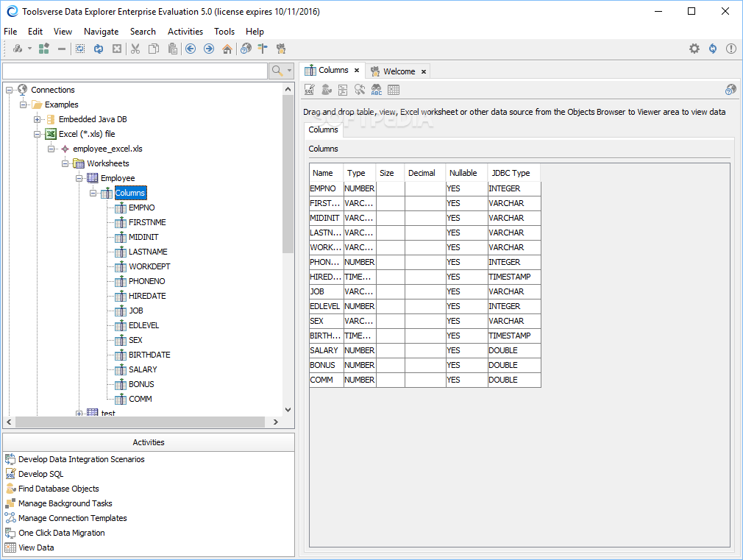743x560 pixels.
Task: Open the Tools menu
Action: click(x=224, y=32)
